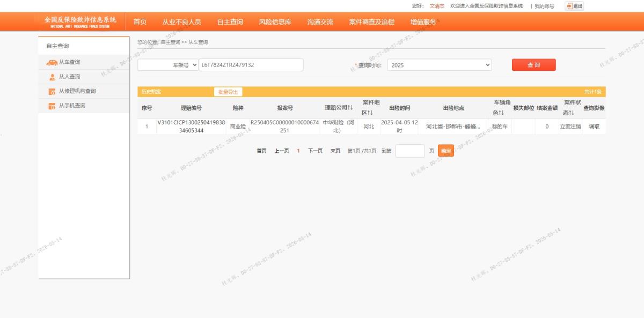
Task: Click the 从手机查询 sidebar item
Action: (x=84, y=106)
